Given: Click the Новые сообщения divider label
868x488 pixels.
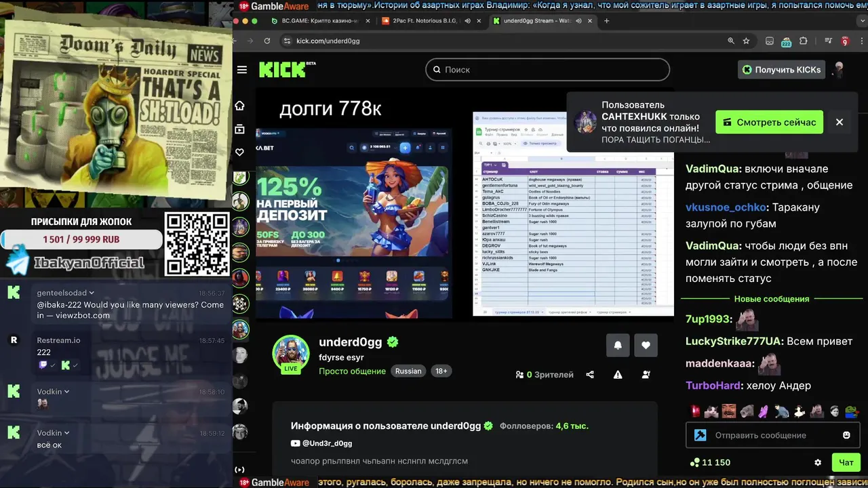Looking at the screenshot, I should tap(772, 299).
